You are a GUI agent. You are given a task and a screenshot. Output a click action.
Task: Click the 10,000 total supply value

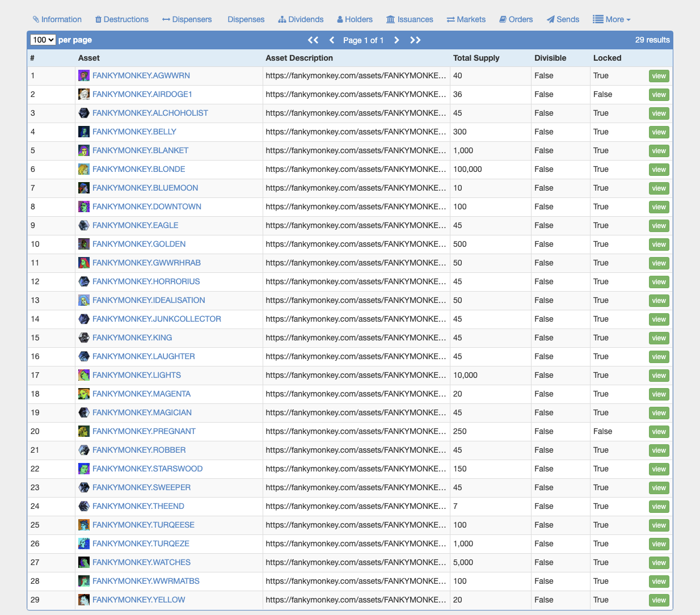coord(465,375)
